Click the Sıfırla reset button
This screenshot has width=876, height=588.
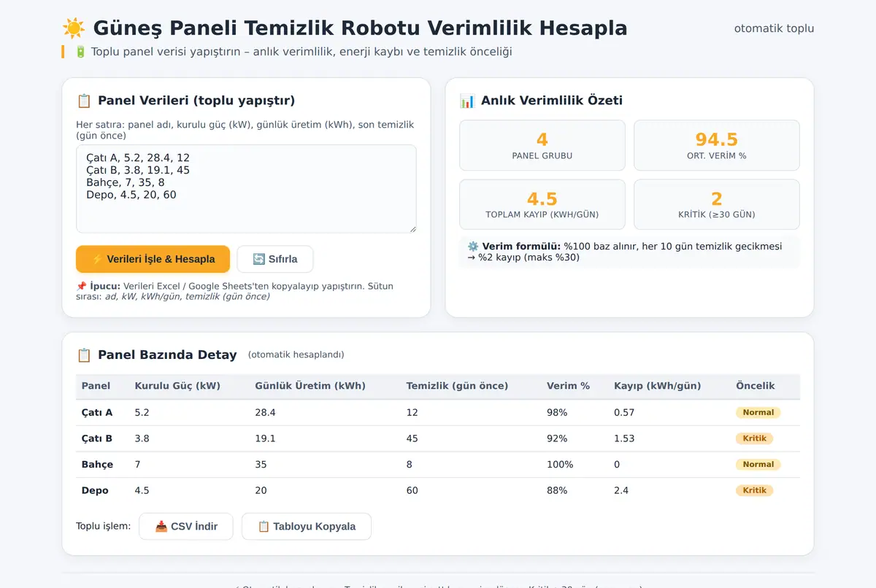point(275,259)
